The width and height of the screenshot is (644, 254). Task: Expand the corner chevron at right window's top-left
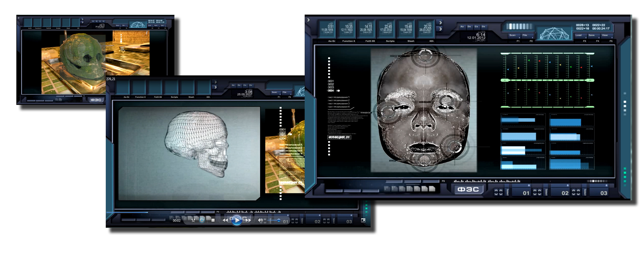[308, 20]
